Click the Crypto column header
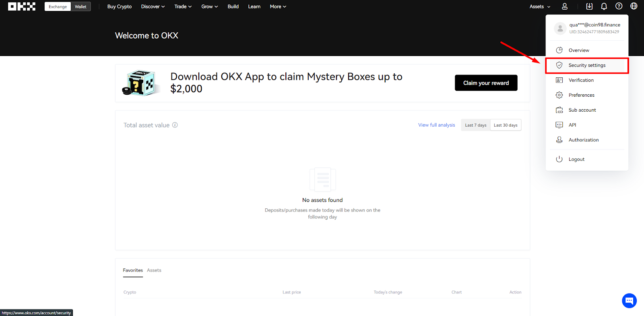Image resolution: width=644 pixels, height=316 pixels. pos(130,292)
